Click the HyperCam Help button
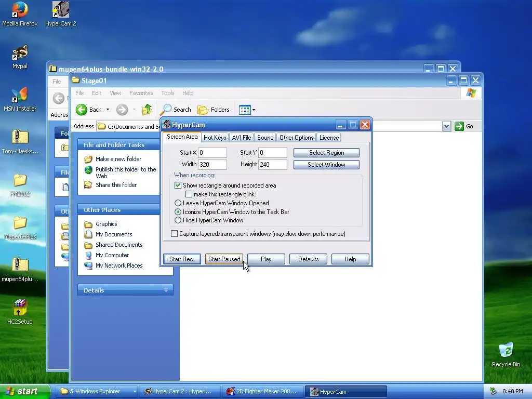Viewport: 532px width, 399px height. (350, 259)
